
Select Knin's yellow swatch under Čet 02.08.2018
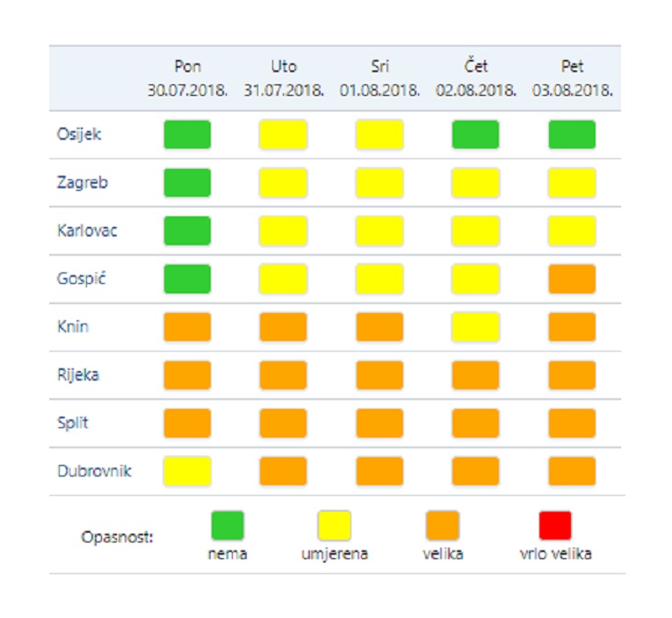point(476,327)
